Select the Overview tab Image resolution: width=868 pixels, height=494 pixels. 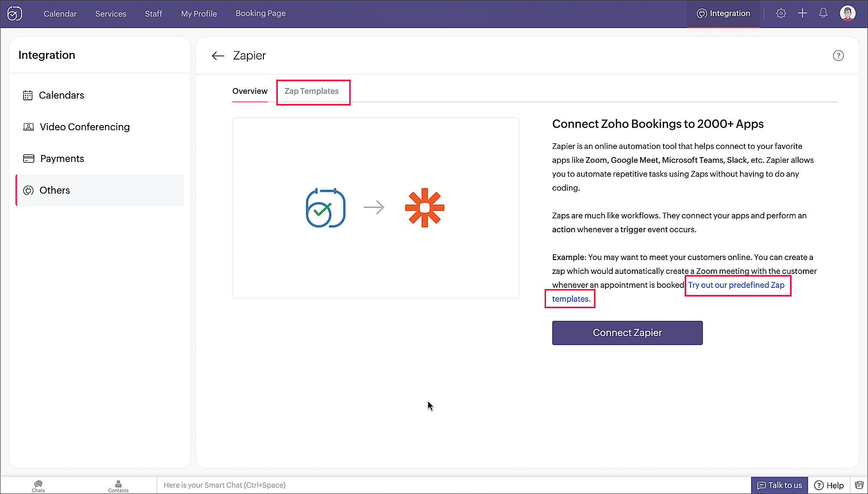click(x=250, y=91)
